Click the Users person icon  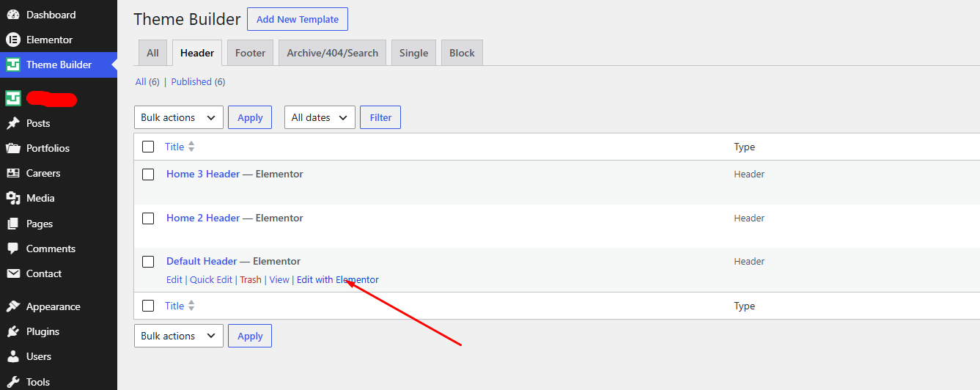[12, 356]
